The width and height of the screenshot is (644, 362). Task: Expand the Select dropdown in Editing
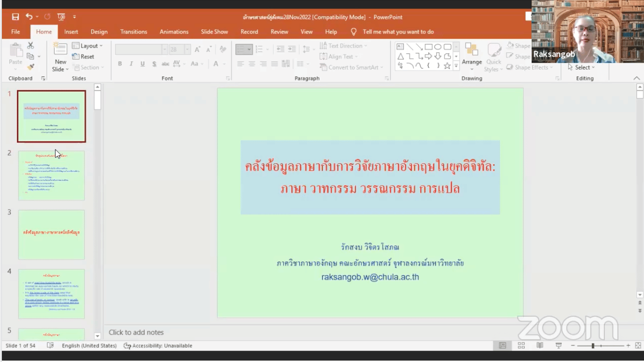click(x=582, y=67)
